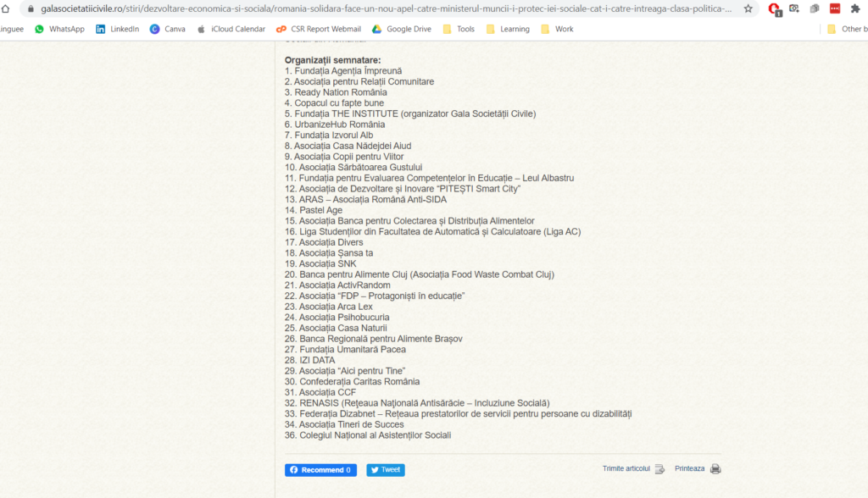Focus the address bar URL
The image size is (868, 498).
pyautogui.click(x=386, y=8)
